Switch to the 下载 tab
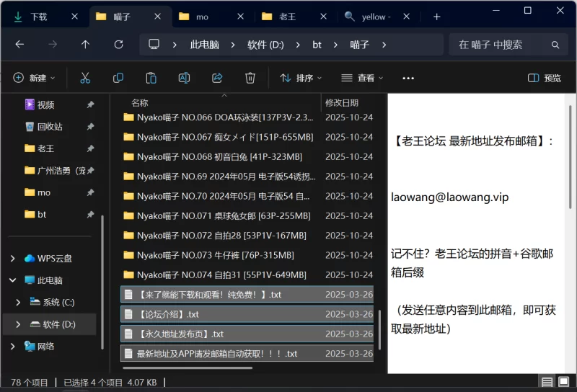The width and height of the screenshot is (577, 392). click(39, 17)
